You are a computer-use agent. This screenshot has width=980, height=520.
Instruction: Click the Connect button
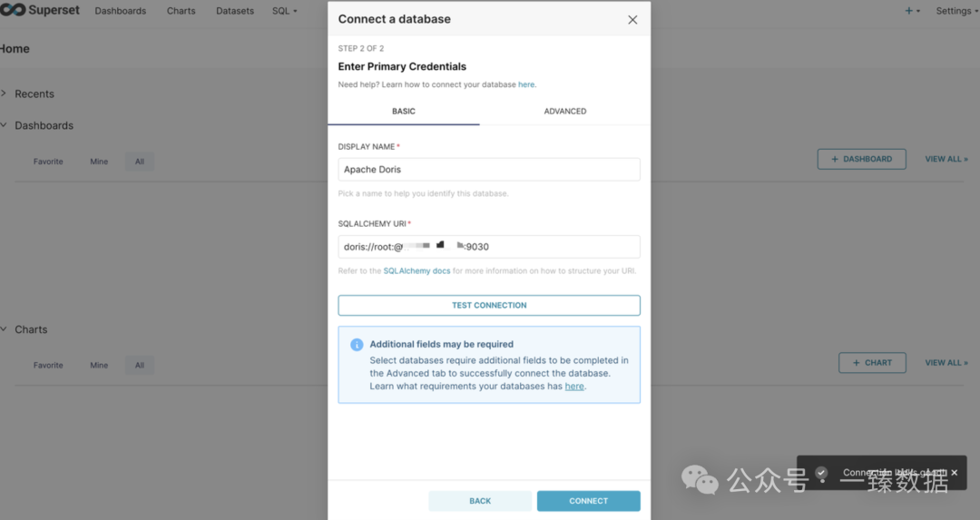point(588,501)
